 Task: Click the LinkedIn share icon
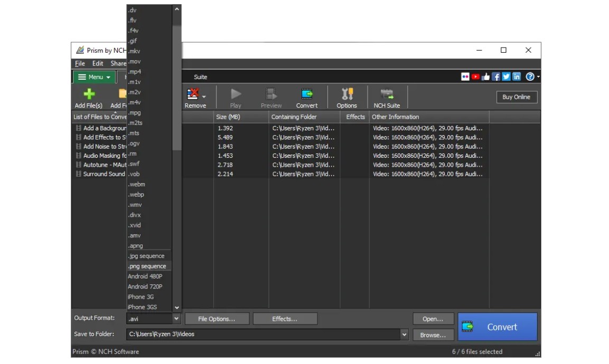point(516,76)
